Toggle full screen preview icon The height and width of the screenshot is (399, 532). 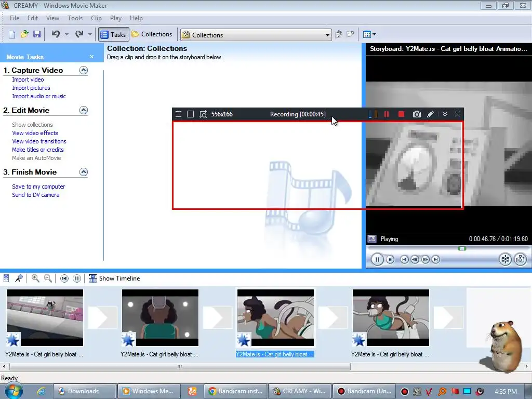[x=372, y=239]
